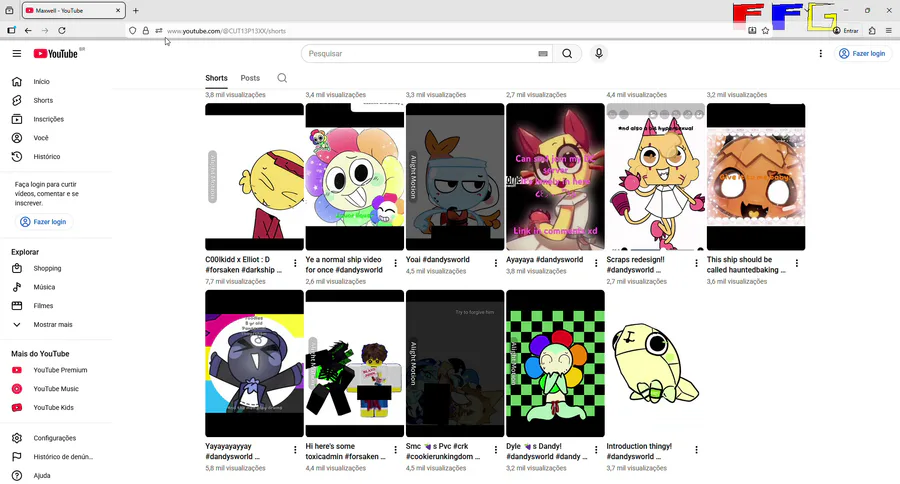Click the search magnifier button
This screenshot has height=484, width=900.
click(567, 53)
